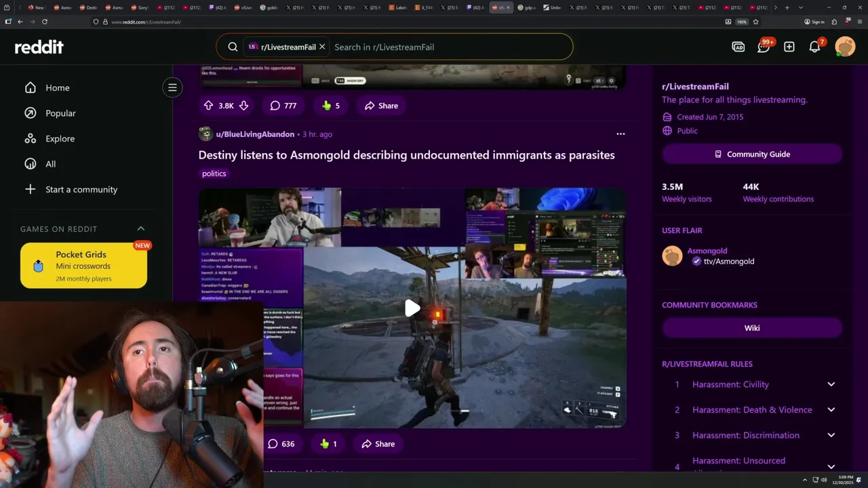Viewport: 868px width, 488px height.
Task: Open r/LivestreamFail community title link
Action: click(695, 87)
